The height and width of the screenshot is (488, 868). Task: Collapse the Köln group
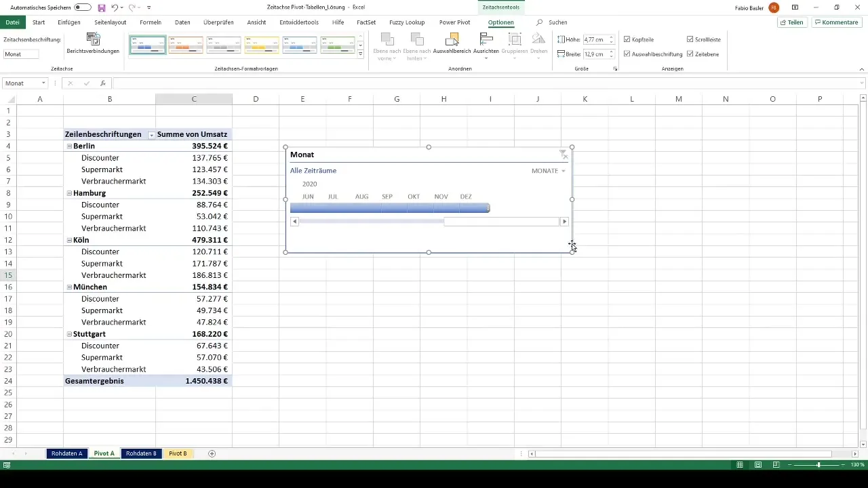tap(69, 240)
